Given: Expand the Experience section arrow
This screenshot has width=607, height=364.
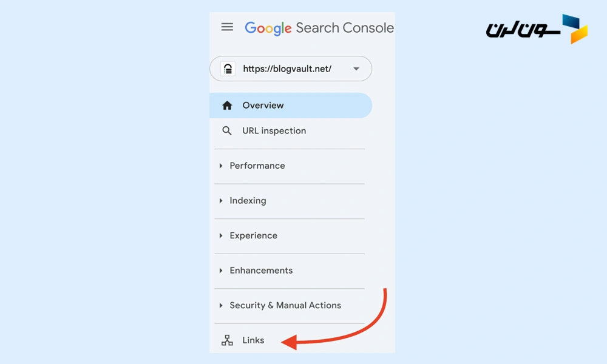Looking at the screenshot, I should 221,236.
